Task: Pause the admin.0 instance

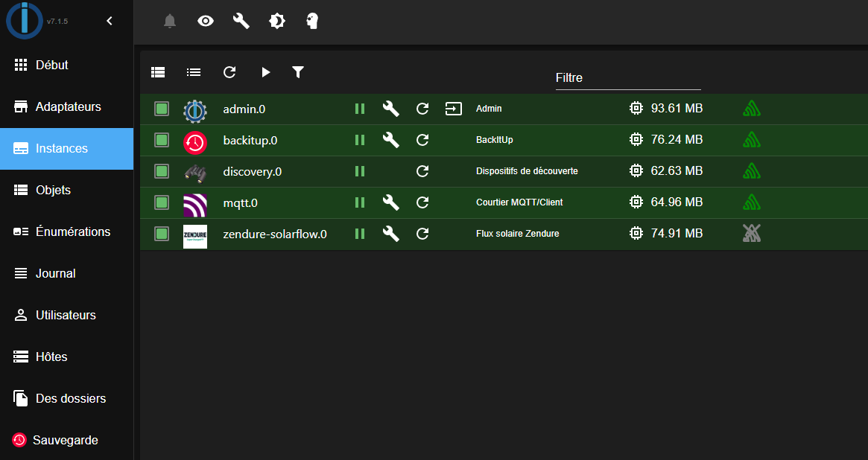Action: [360, 109]
